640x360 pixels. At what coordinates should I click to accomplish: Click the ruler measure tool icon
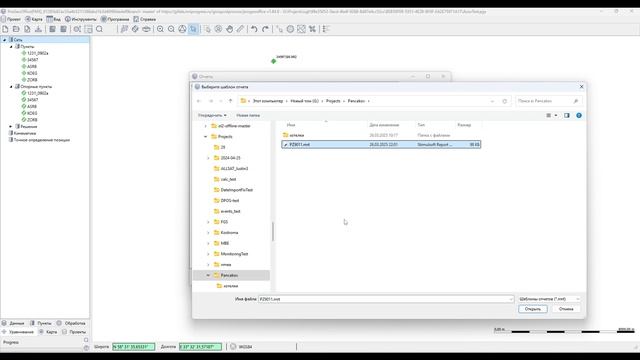(241, 29)
